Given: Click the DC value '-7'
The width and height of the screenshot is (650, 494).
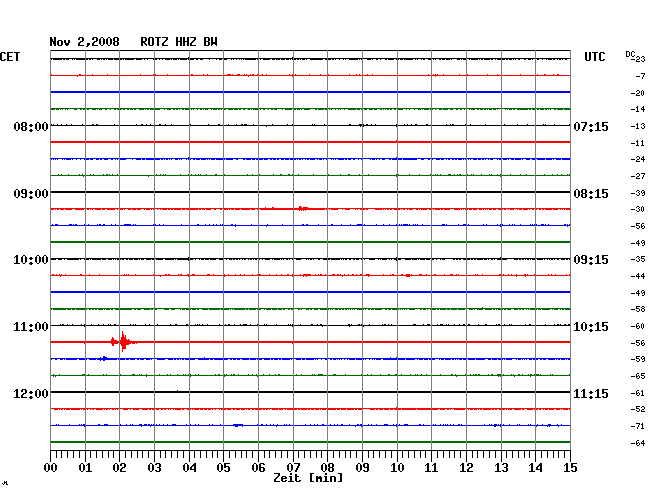Looking at the screenshot, I should (x=640, y=76).
